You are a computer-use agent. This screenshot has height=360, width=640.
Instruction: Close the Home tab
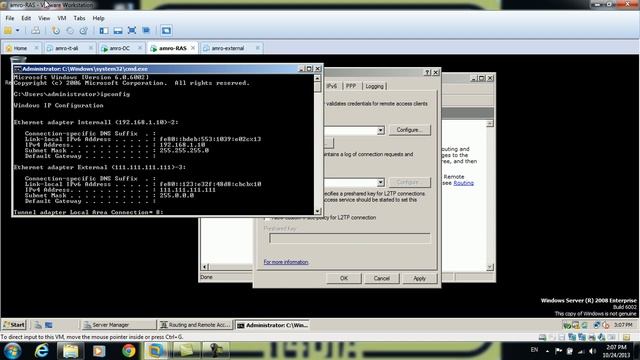tap(36, 48)
